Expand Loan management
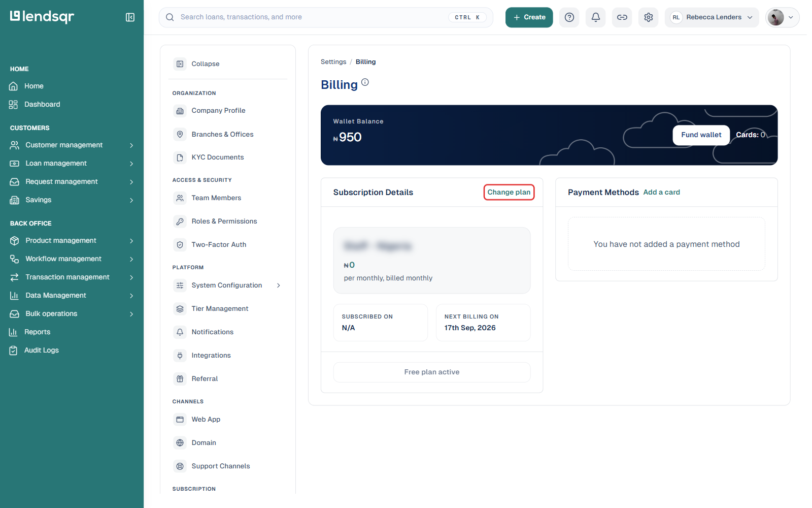Viewport: 812px width, 508px height. click(x=72, y=164)
